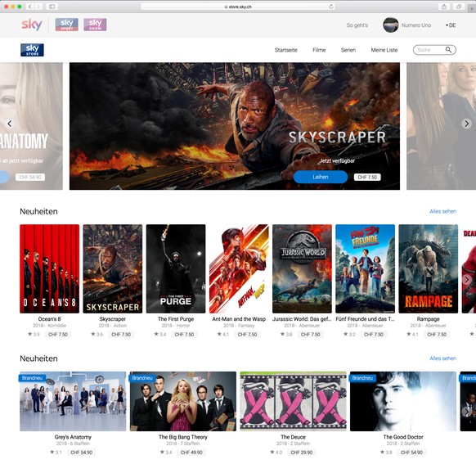This screenshot has width=476, height=464.
Task: Click CHF 7.50 button on Skyscraper banner
Action: [367, 177]
